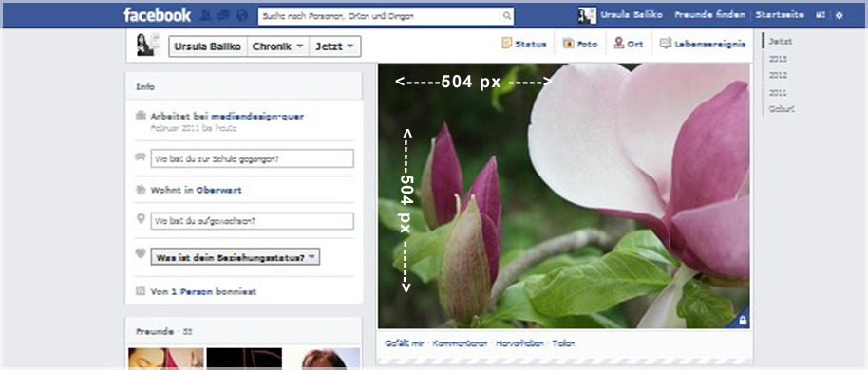Viewport: 868px width, 370px height.
Task: Click the Facebook logo
Action: click(x=158, y=15)
